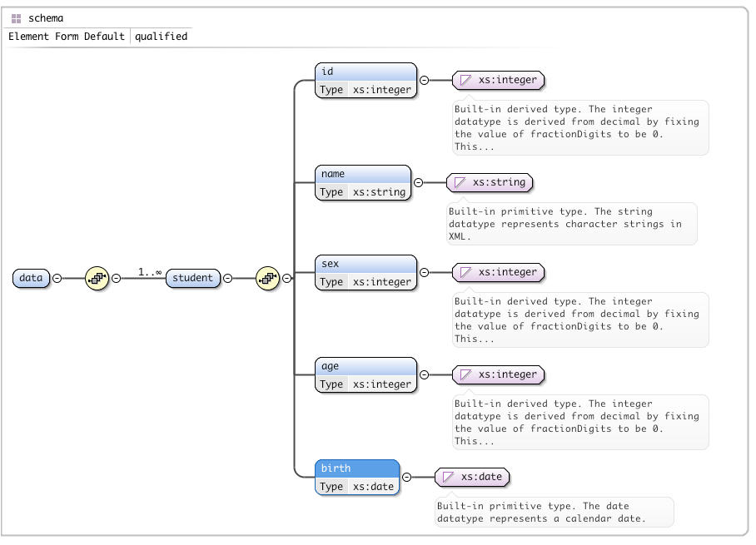Click integer description under sex's type
The width and height of the screenshot is (756, 545).
[x=577, y=320]
